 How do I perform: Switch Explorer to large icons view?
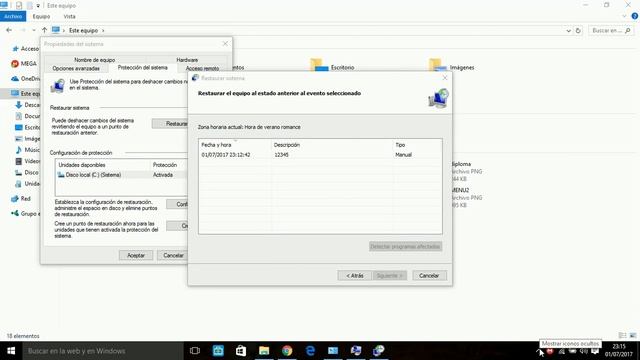(x=633, y=336)
